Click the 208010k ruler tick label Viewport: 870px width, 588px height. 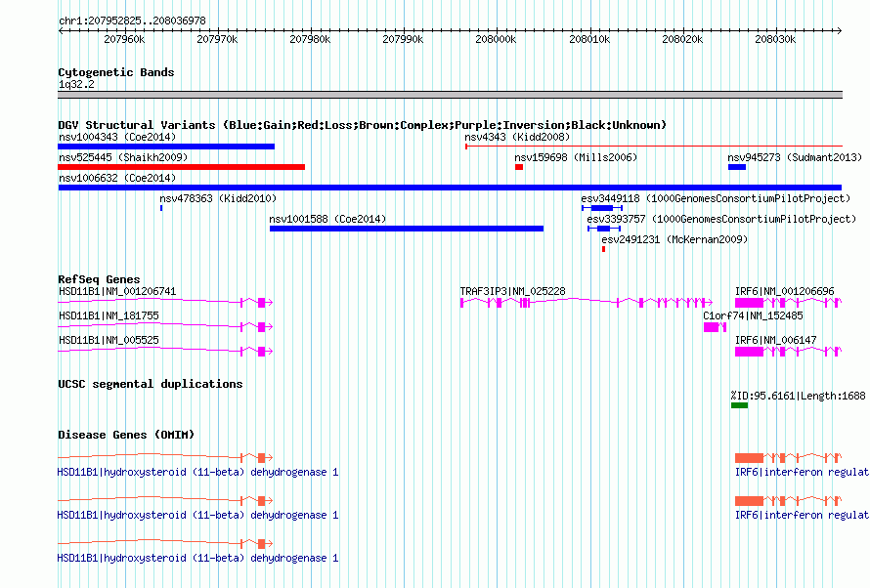click(x=589, y=39)
